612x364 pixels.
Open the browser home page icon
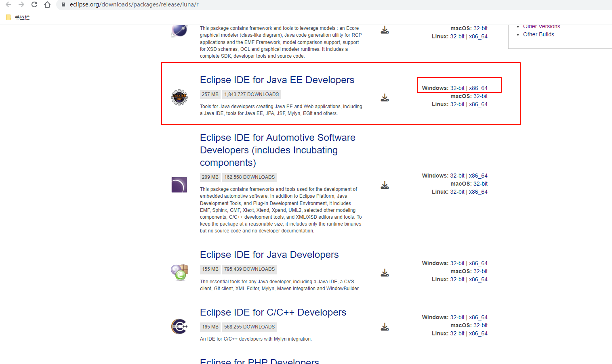pyautogui.click(x=47, y=4)
